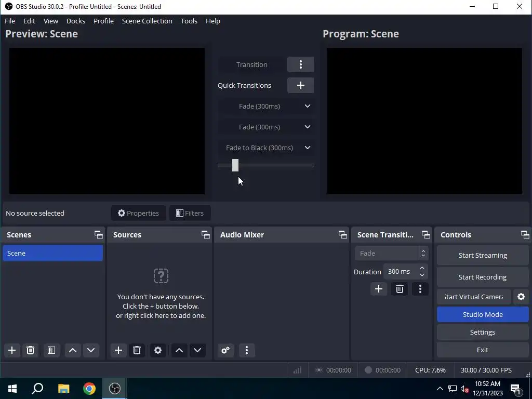Launch Chrome from the taskbar
Viewport: 532px width, 399px height.
[89, 389]
